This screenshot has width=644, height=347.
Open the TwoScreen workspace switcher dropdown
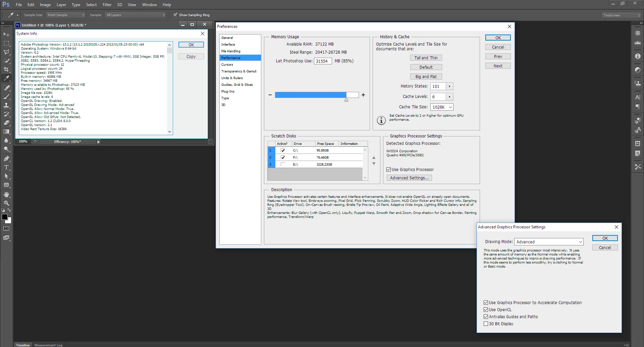point(621,15)
